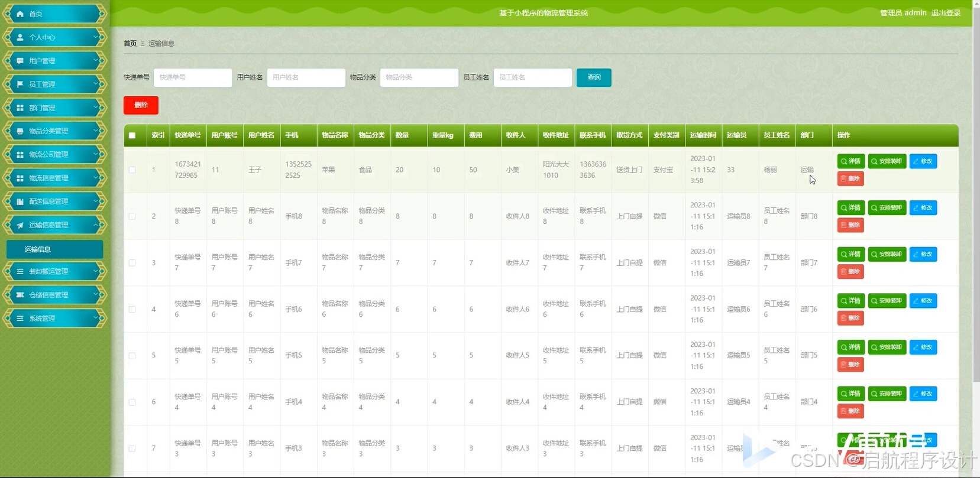This screenshot has height=478, width=980.
Task: Check the checkbox for the 快递单号3 row
Action: coord(132,448)
